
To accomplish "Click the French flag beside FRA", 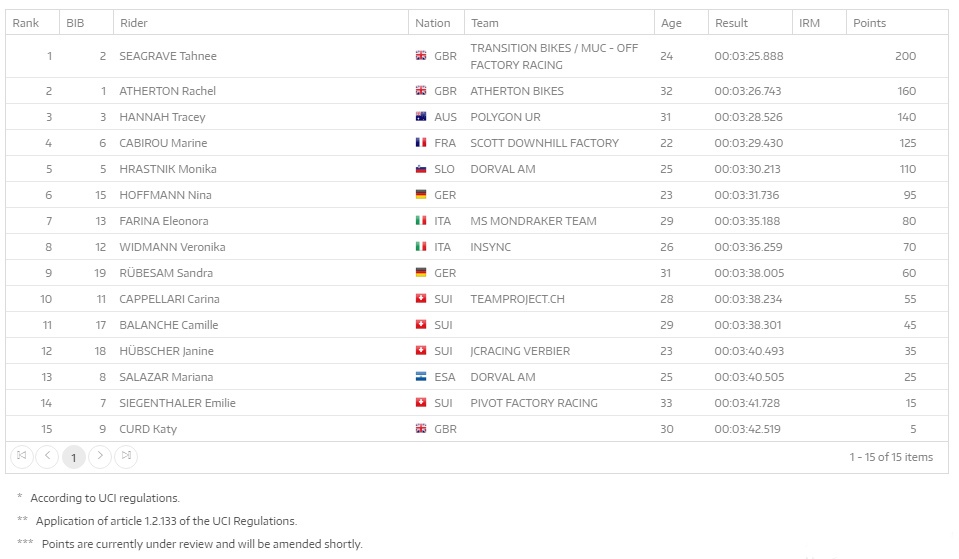I will pos(422,143).
